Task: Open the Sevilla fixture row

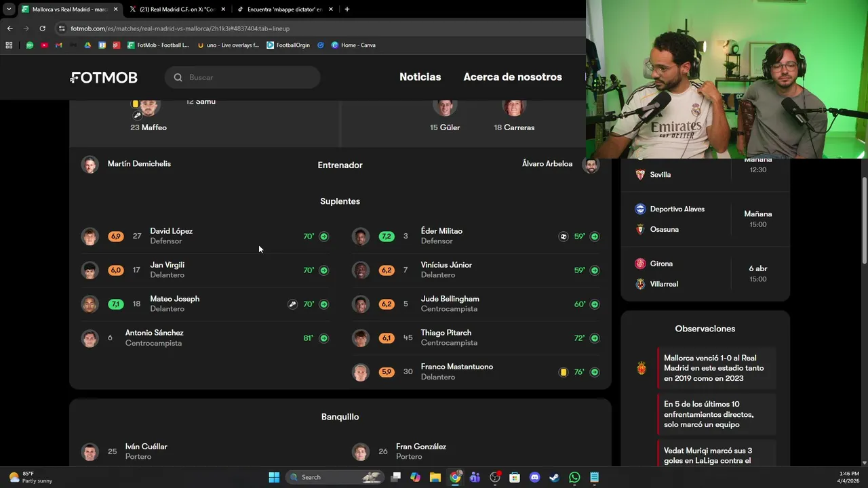Action: point(705,174)
